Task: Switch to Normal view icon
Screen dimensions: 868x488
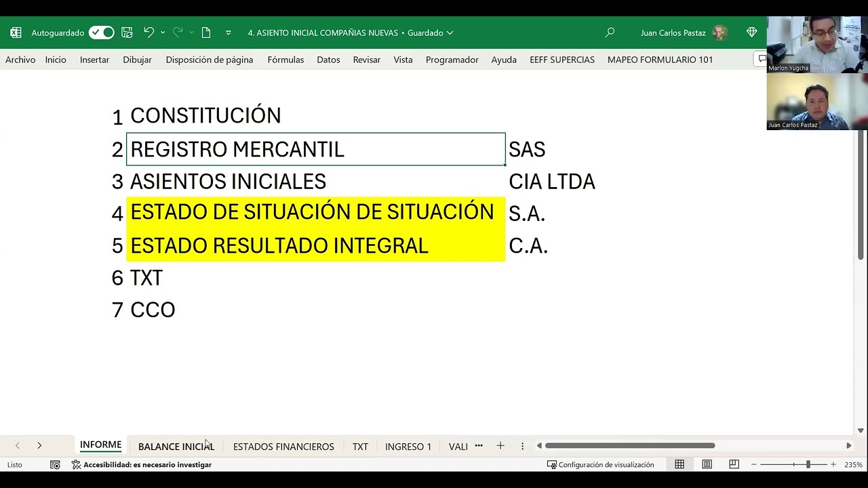Action: click(x=679, y=465)
